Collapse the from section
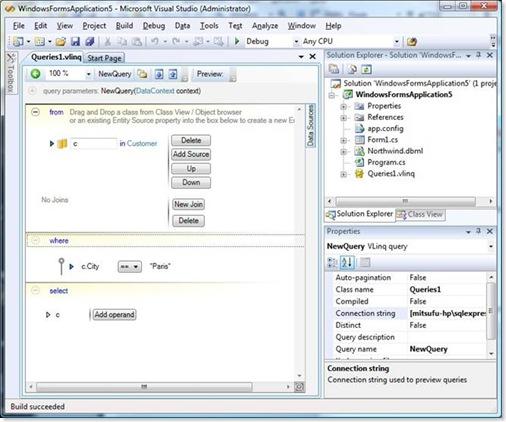Viewport: 506px width, 422px height. (x=35, y=112)
